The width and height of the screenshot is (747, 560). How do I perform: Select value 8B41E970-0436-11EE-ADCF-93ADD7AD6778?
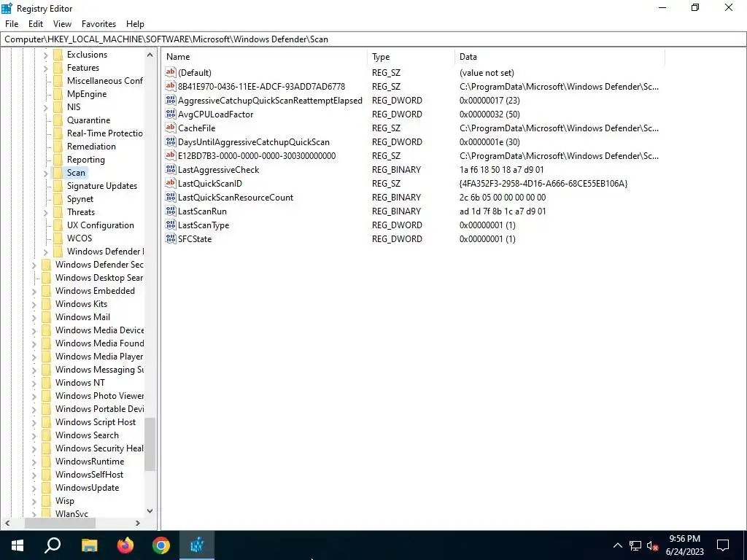pyautogui.click(x=262, y=86)
